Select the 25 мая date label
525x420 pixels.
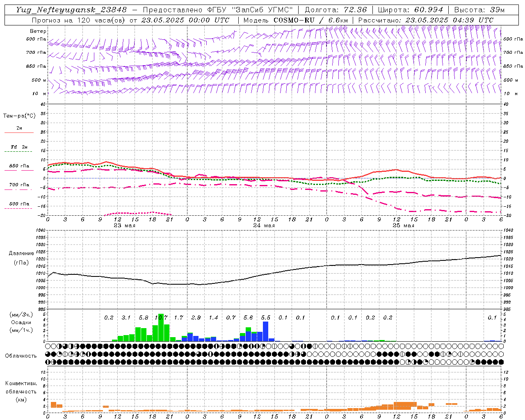403,225
